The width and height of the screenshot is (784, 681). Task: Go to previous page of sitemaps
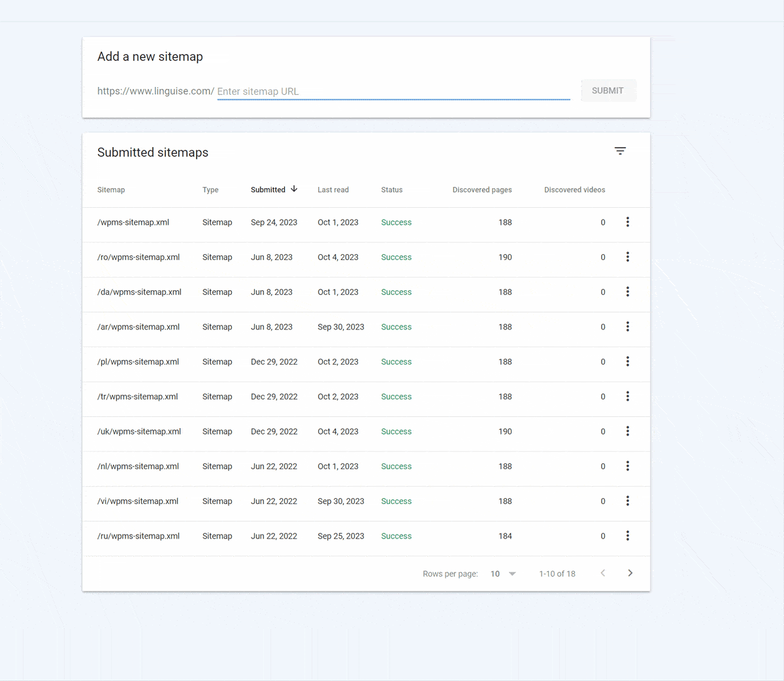pos(603,573)
